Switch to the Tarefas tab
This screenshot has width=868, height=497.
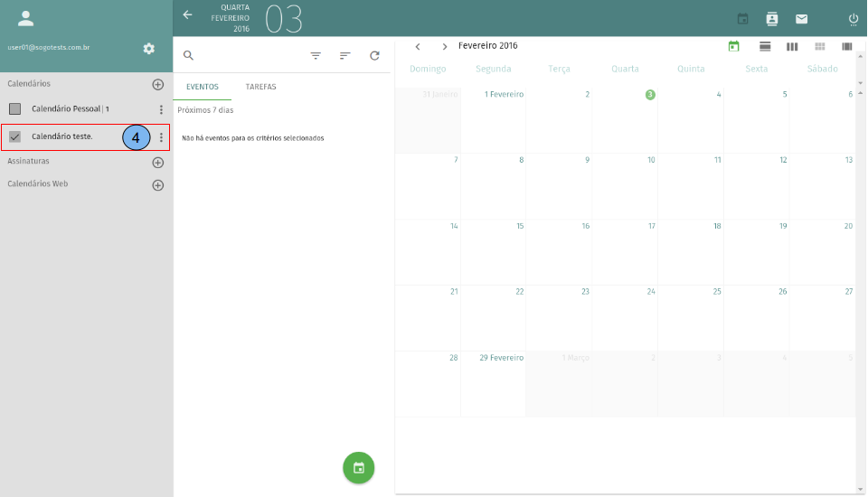[x=260, y=87]
